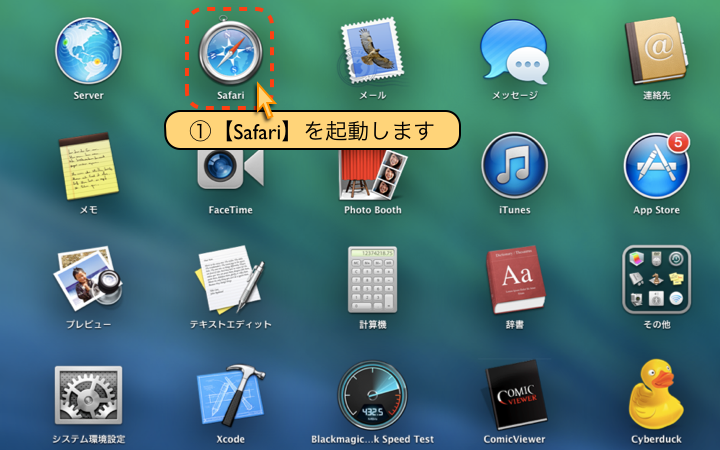Click the App Store badge showing 5
Image resolution: width=720 pixels, height=450 pixels.
click(679, 142)
